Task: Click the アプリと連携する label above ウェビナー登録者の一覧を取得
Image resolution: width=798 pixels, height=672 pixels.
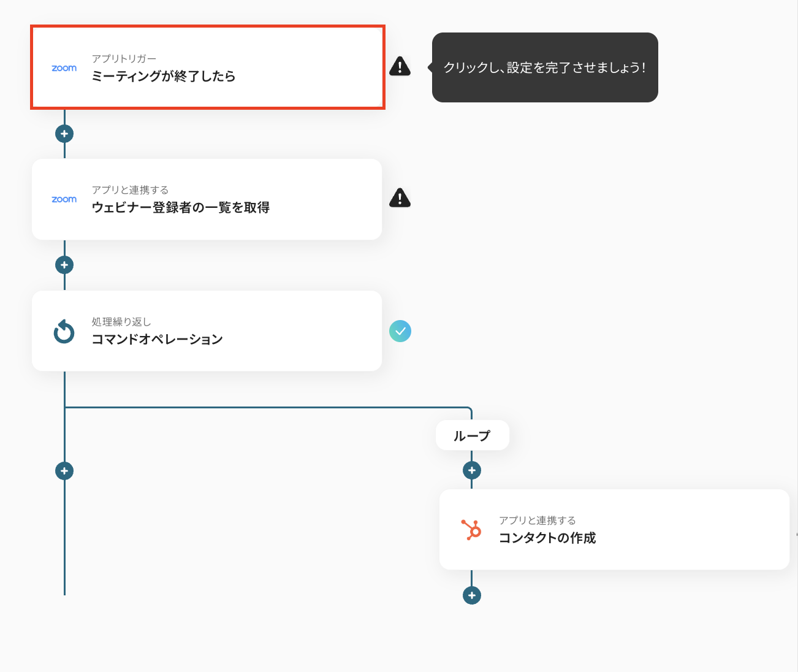Action: pos(130,190)
